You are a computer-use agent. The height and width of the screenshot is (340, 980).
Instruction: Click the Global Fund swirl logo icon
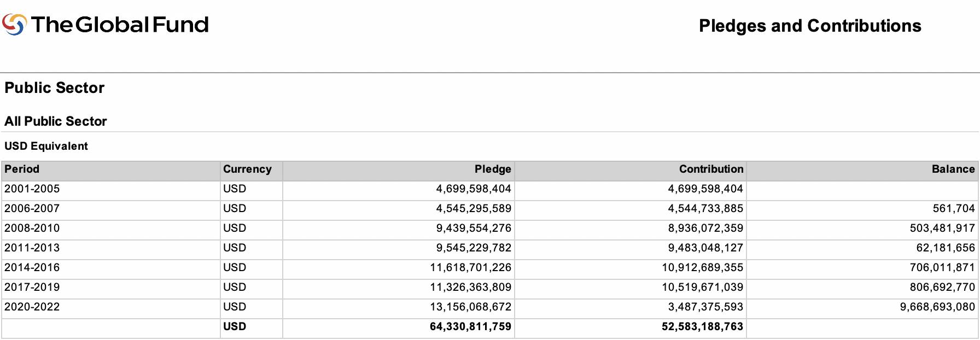(14, 25)
